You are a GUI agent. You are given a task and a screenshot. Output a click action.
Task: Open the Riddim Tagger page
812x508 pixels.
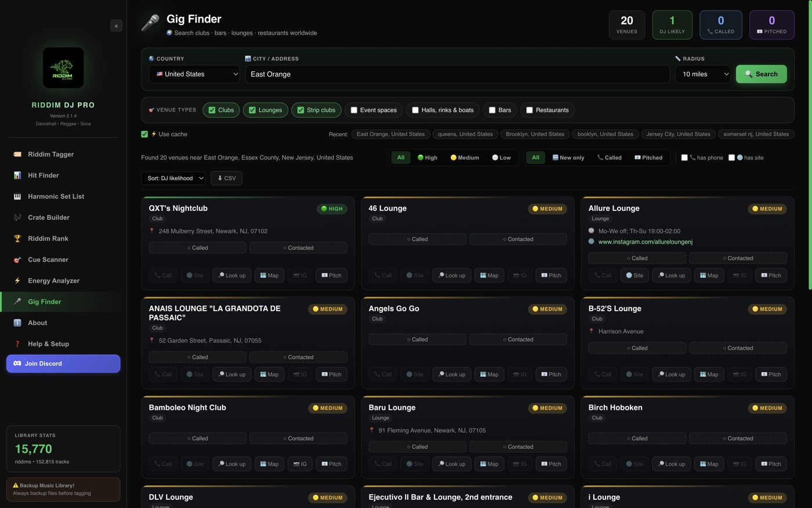63,154
